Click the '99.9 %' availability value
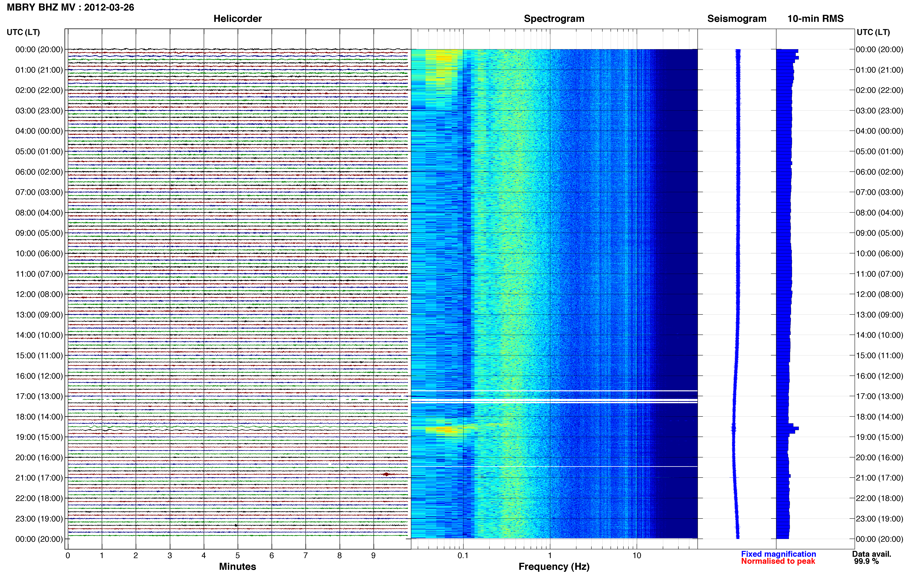 pyautogui.click(x=866, y=561)
